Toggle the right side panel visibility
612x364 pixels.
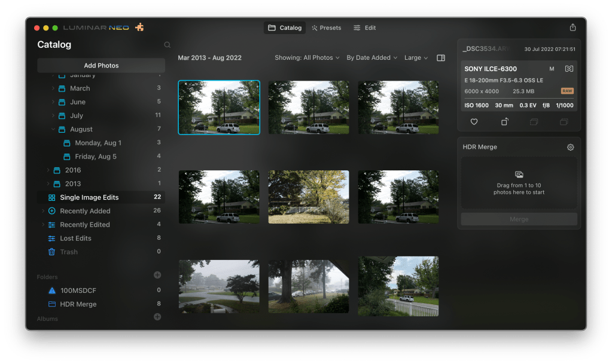click(x=441, y=58)
